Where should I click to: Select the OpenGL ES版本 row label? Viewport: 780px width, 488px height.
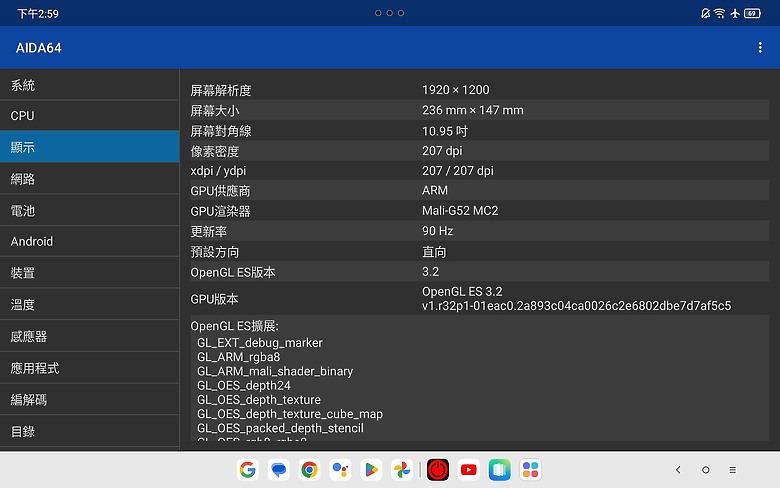232,273
